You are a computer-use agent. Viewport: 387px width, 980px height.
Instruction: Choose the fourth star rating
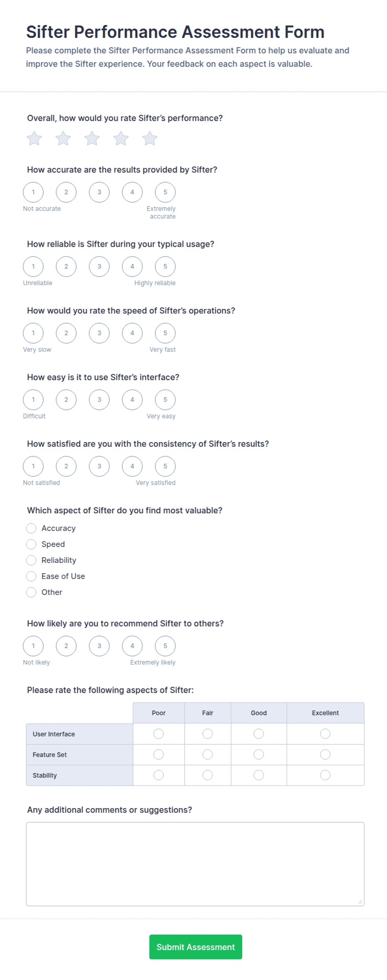(x=121, y=138)
